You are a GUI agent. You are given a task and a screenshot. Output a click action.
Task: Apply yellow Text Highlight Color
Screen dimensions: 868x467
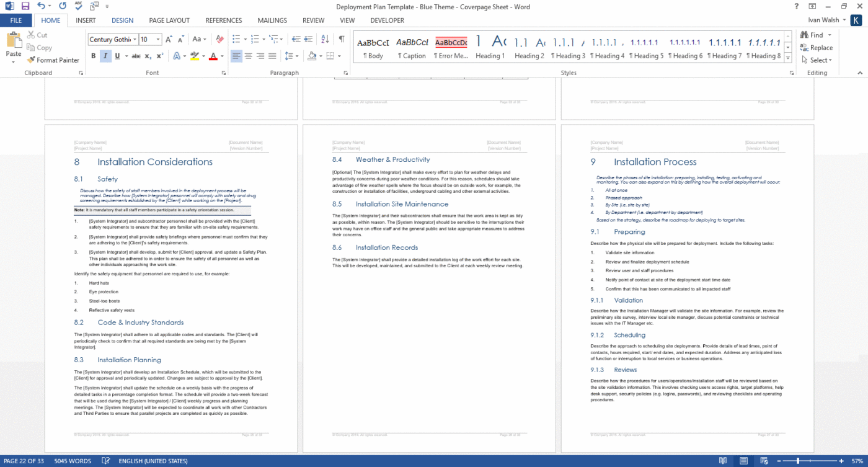click(x=195, y=56)
